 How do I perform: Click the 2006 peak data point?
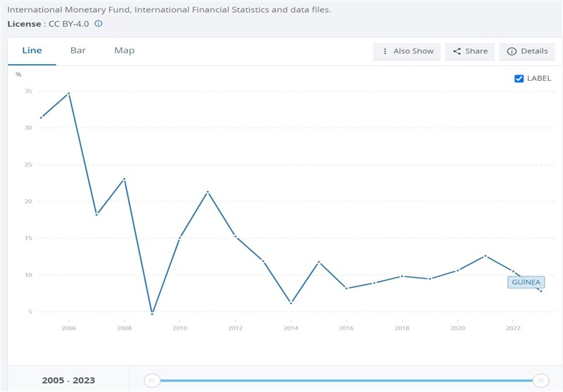point(69,93)
